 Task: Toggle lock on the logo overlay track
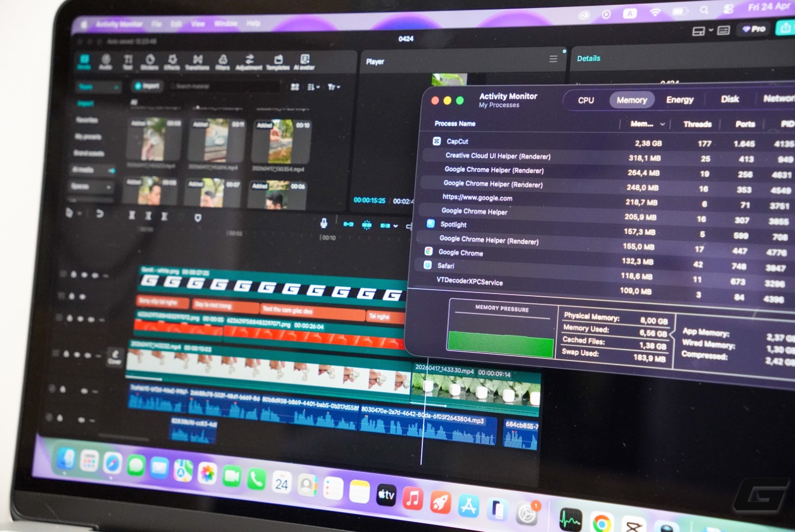(x=72, y=274)
